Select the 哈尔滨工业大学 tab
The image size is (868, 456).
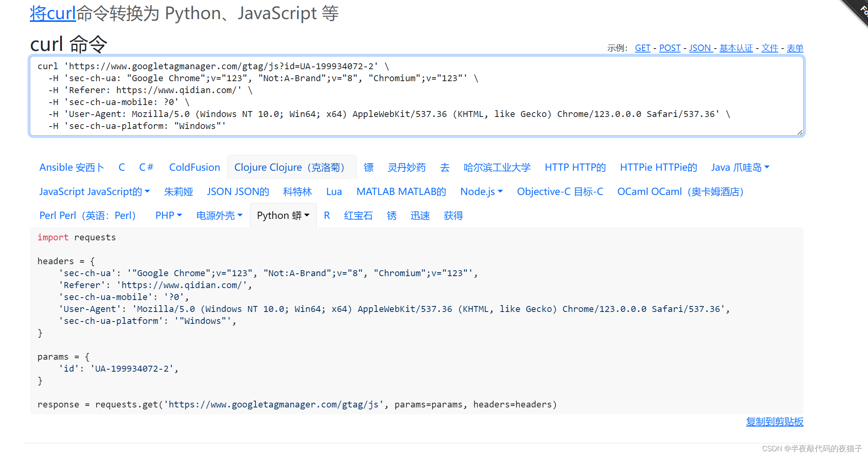click(x=497, y=168)
